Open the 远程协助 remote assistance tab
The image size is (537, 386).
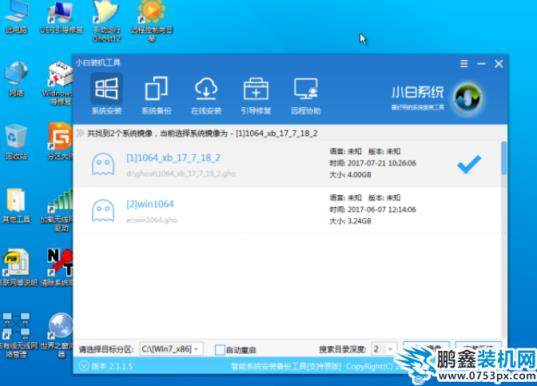click(306, 95)
